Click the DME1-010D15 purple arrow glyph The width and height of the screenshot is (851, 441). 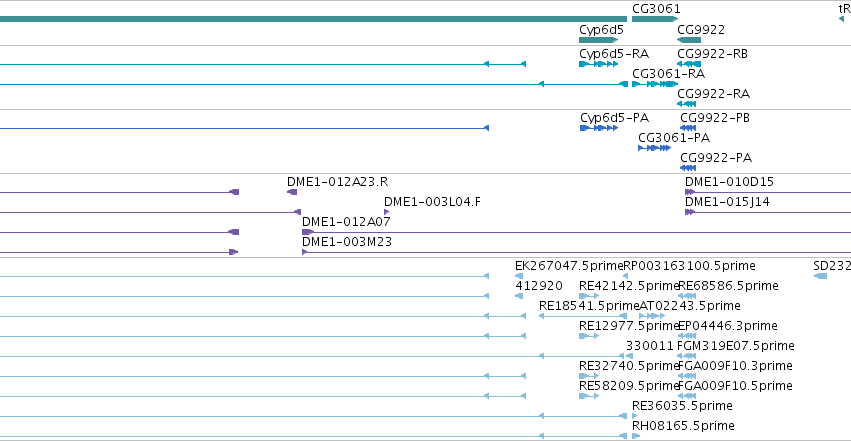(x=690, y=192)
